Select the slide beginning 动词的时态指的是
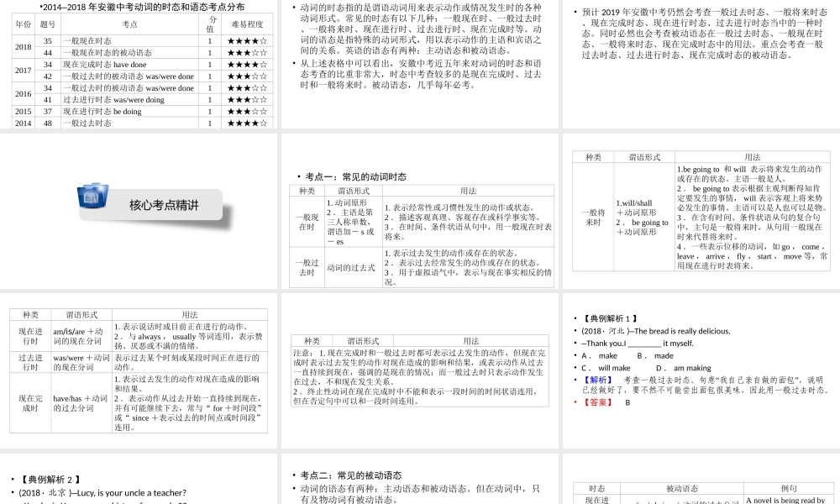The width and height of the screenshot is (840, 504). click(x=419, y=65)
